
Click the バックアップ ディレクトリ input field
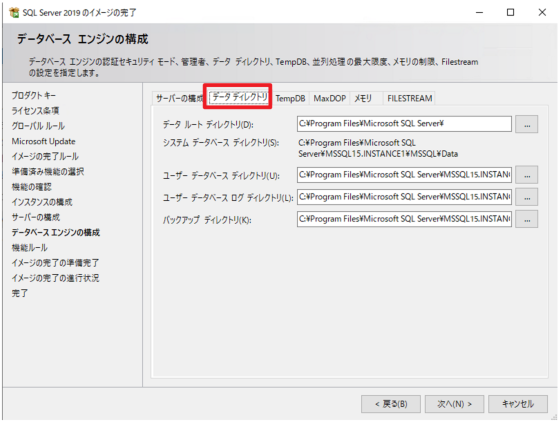pyautogui.click(x=404, y=219)
